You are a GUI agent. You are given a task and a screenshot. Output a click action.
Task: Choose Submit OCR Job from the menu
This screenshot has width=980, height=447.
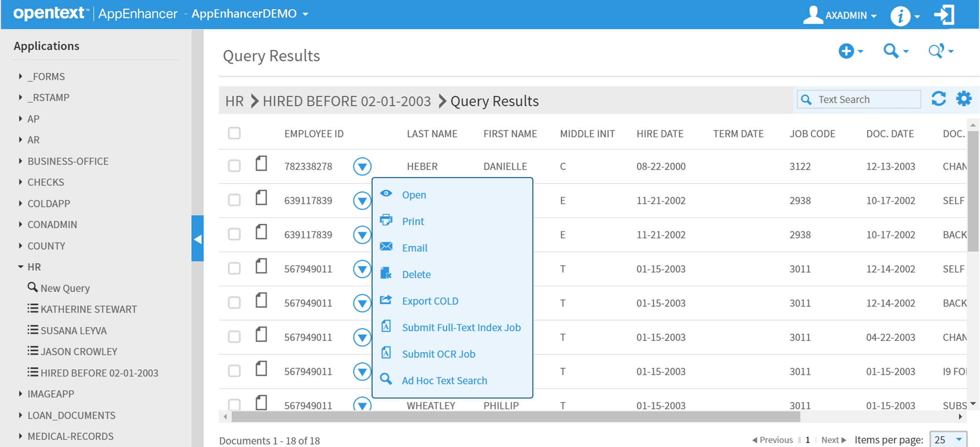[x=438, y=354]
